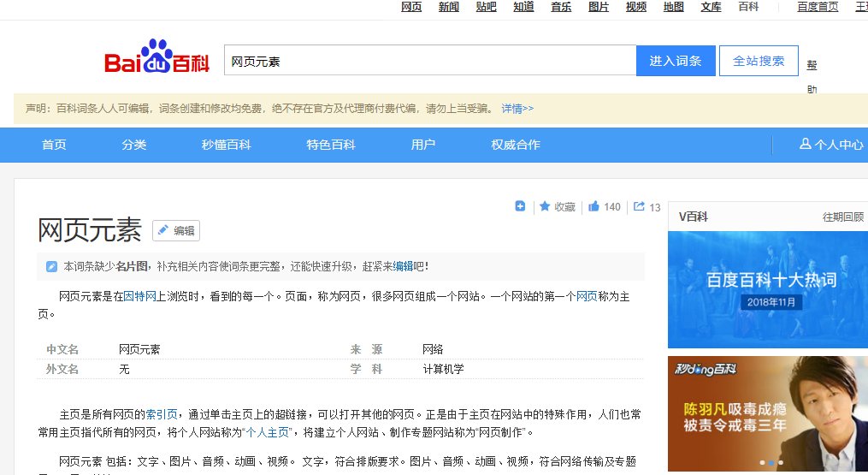Open the 知道 top navigation link
This screenshot has width=868, height=475.
(523, 7)
